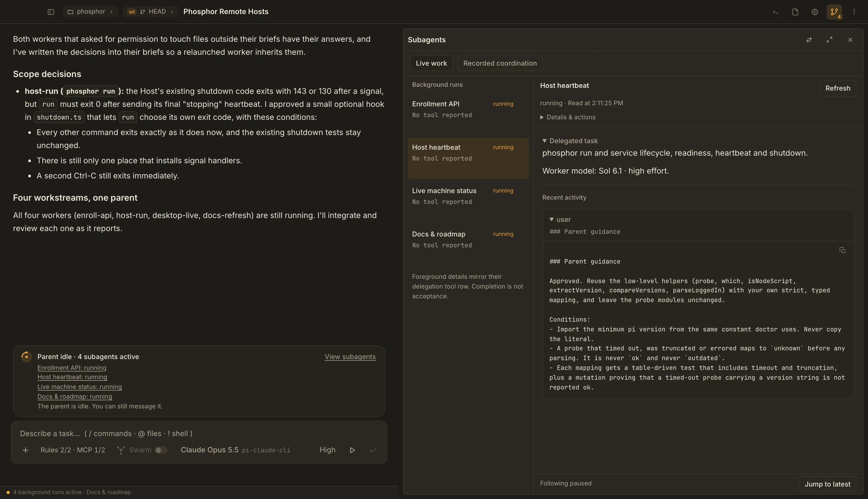
Task: Open the subagents branch icon with badge 4
Action: click(834, 12)
